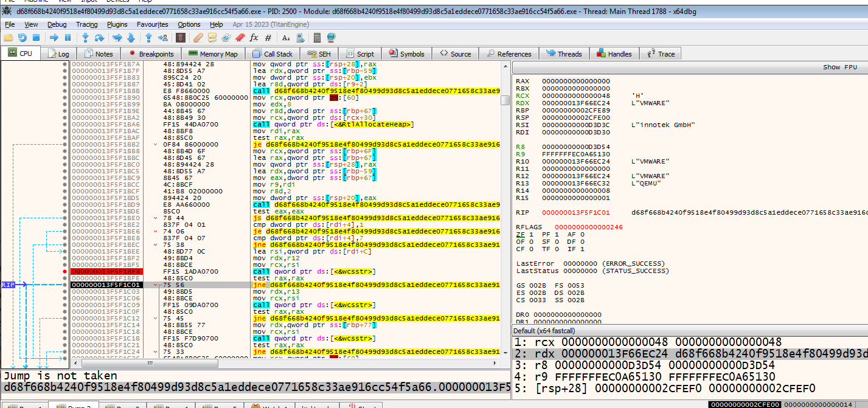Viewport: 868px width, 408px height.
Task: Toggle breakpoint bullet at address 000000013F5F1B90
Action: pyautogui.click(x=64, y=97)
